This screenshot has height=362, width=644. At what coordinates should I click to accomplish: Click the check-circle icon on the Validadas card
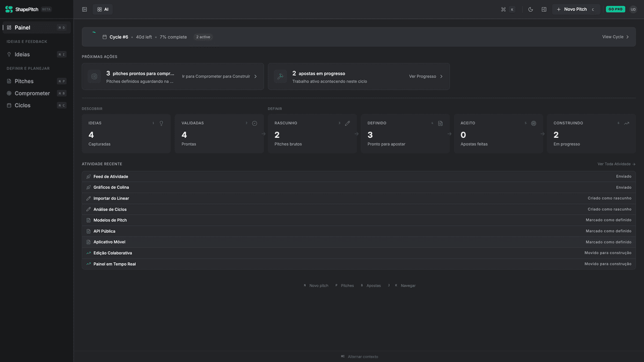pos(254,123)
